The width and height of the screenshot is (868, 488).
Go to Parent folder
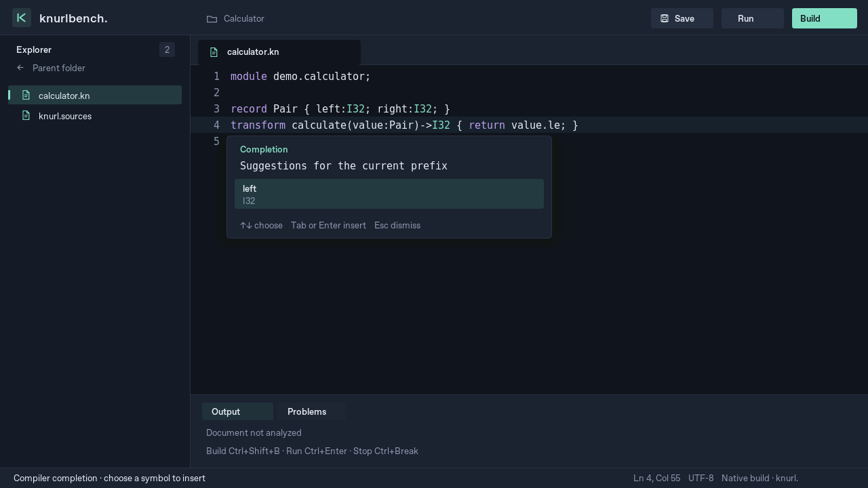tap(59, 68)
